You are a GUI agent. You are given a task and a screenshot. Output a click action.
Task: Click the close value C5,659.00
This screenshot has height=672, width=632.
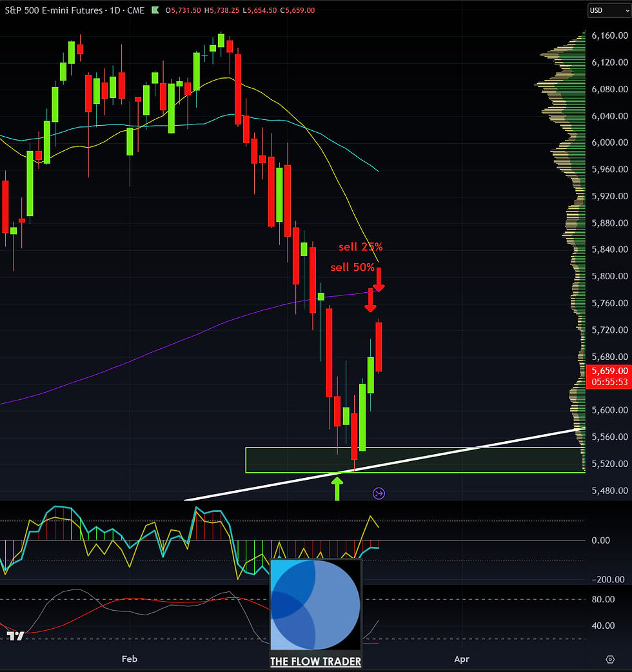pos(297,10)
